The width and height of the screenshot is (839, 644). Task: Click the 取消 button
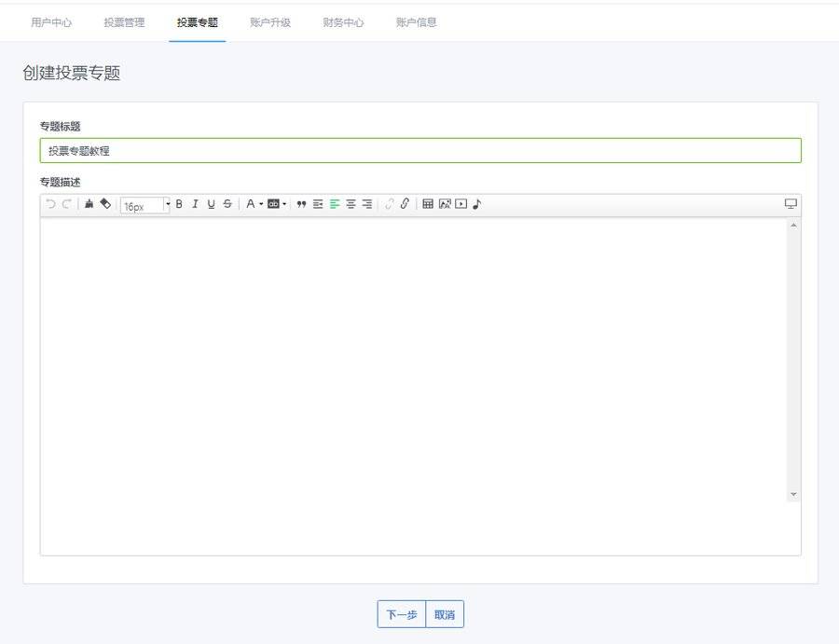coord(445,614)
